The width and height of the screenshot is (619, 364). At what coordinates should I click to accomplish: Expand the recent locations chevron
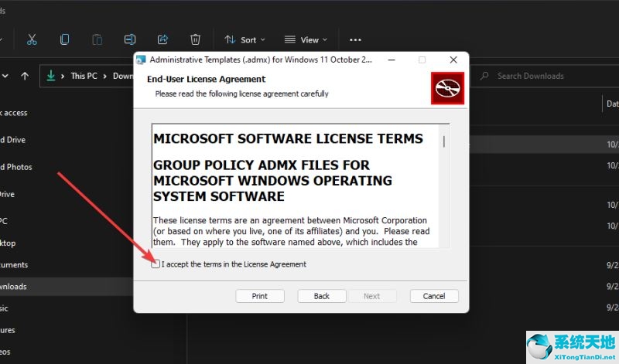click(5, 76)
